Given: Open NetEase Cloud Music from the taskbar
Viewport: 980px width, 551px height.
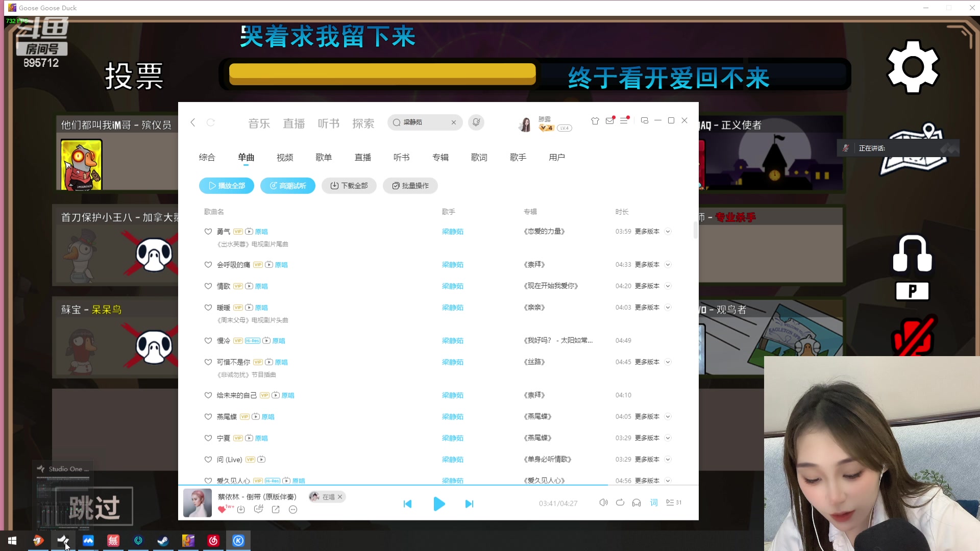Looking at the screenshot, I should [213, 541].
